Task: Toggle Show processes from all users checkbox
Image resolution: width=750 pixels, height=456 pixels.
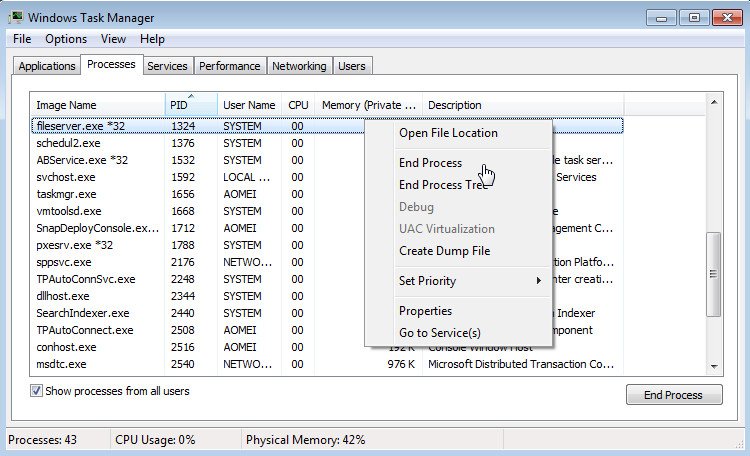Action: pos(37,391)
